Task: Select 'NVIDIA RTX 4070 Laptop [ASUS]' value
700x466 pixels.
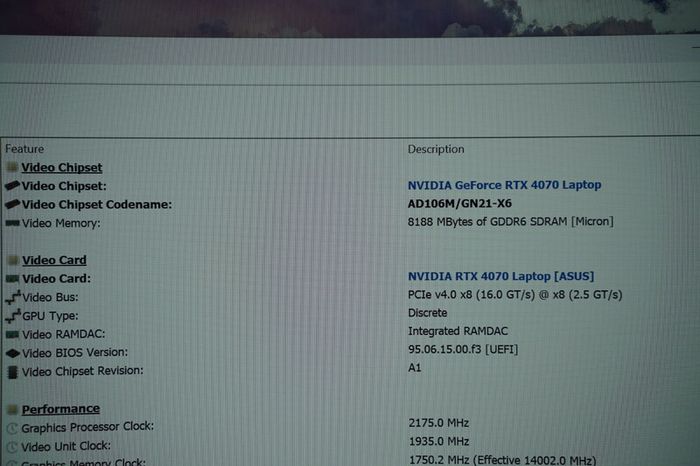Action: (501, 276)
